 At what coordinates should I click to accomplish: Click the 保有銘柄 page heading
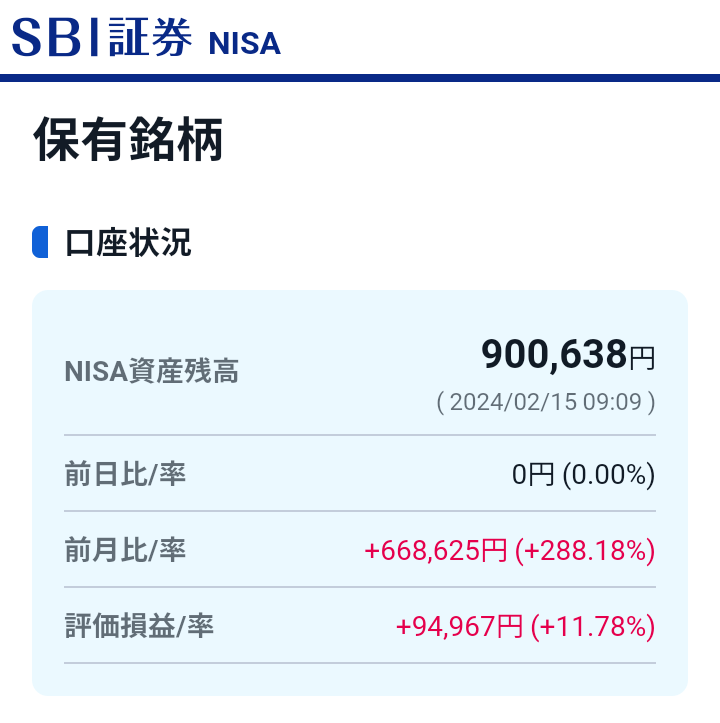(x=128, y=139)
